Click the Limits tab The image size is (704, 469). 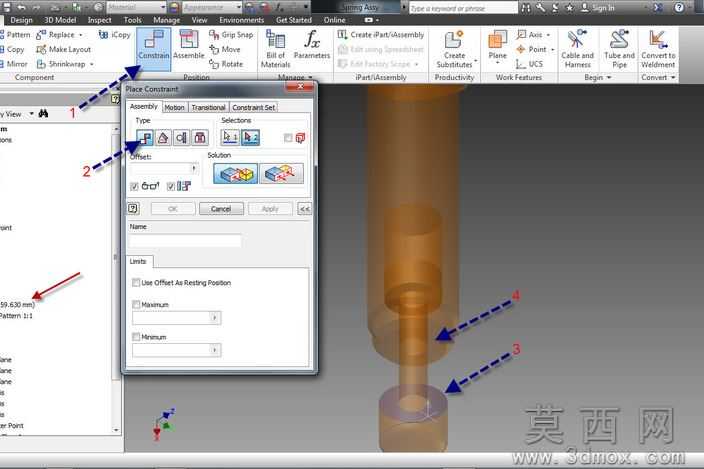(138, 262)
